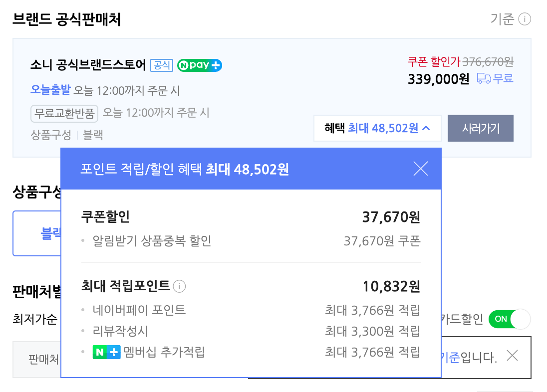Click the bold 37,670원 coupon total
This screenshot has height=392, width=547.
(391, 217)
